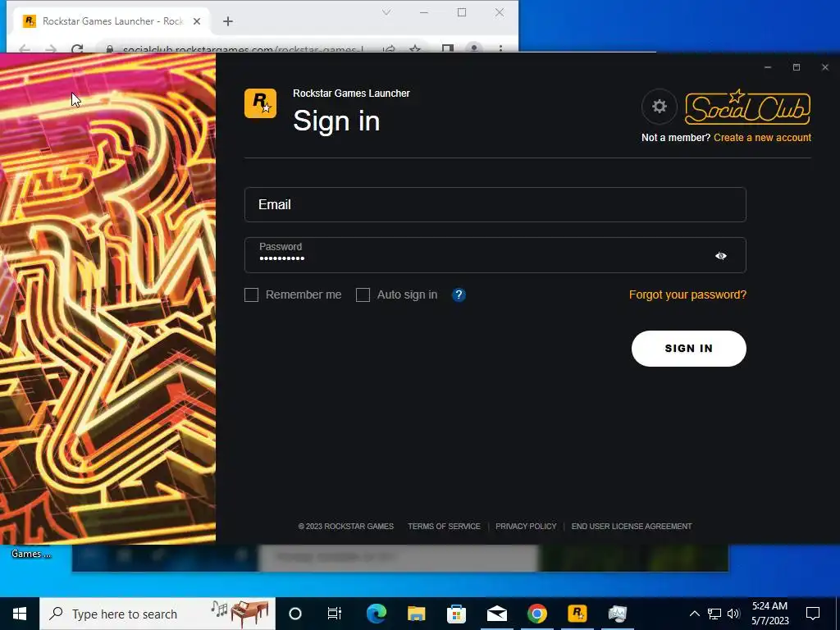Screen dimensions: 840x630
Task: Expand Chrome tab search chevron
Action: [386, 12]
